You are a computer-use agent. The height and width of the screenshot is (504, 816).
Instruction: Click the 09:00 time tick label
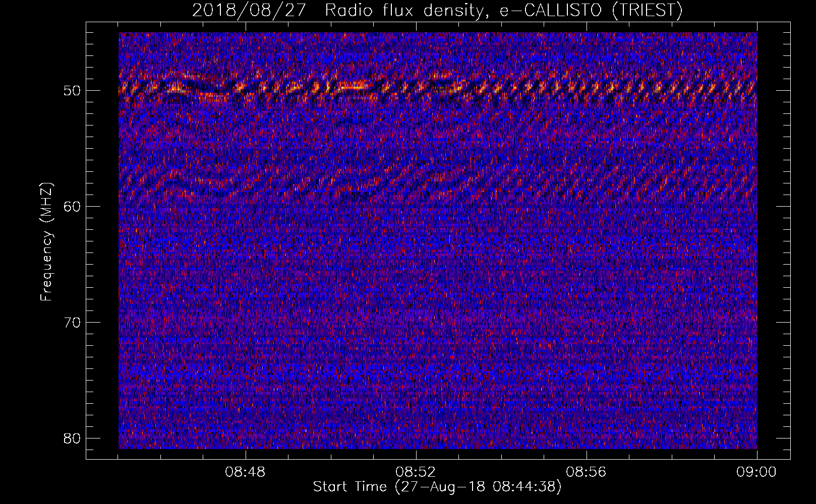point(757,472)
